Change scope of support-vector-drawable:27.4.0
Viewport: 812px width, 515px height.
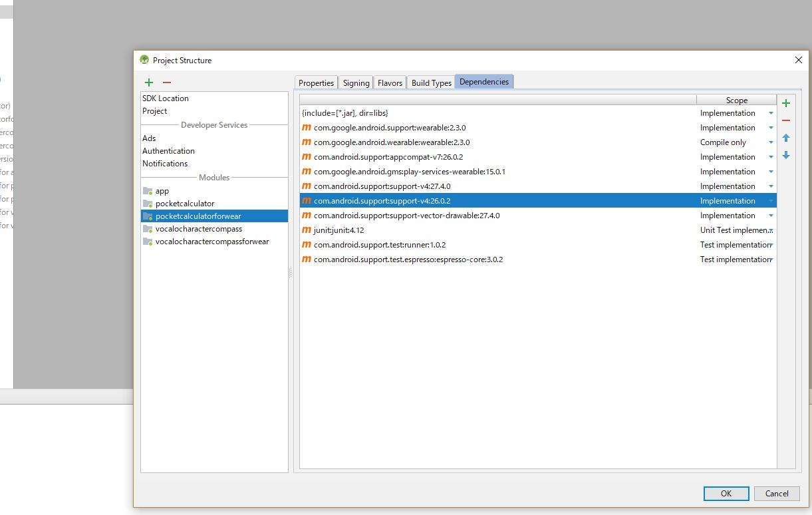pyautogui.click(x=771, y=216)
